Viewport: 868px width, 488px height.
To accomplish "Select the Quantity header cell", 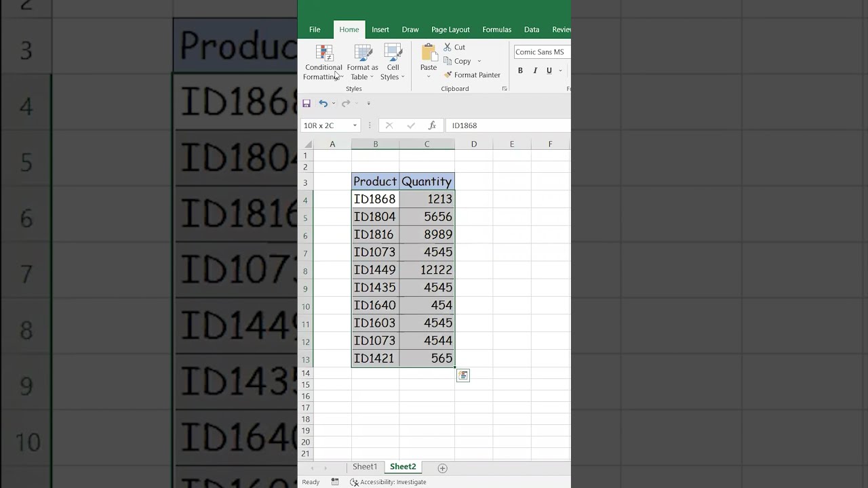I will pyautogui.click(x=427, y=182).
